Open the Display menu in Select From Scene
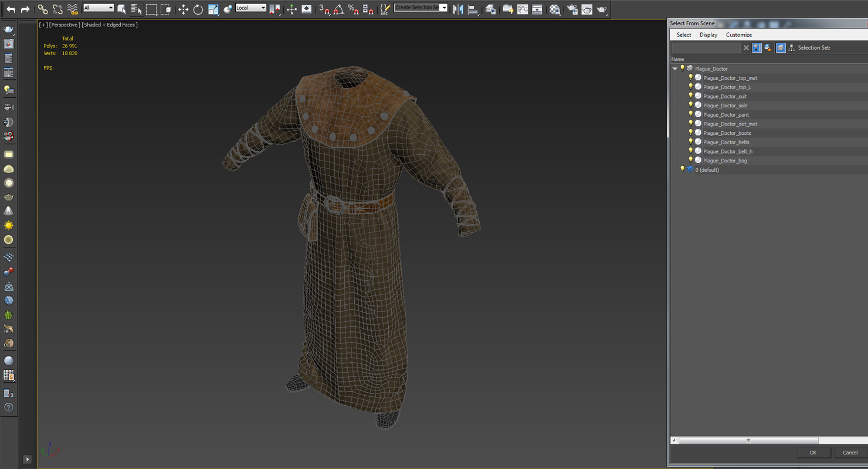Viewport: 868px width, 469px height. pyautogui.click(x=708, y=35)
